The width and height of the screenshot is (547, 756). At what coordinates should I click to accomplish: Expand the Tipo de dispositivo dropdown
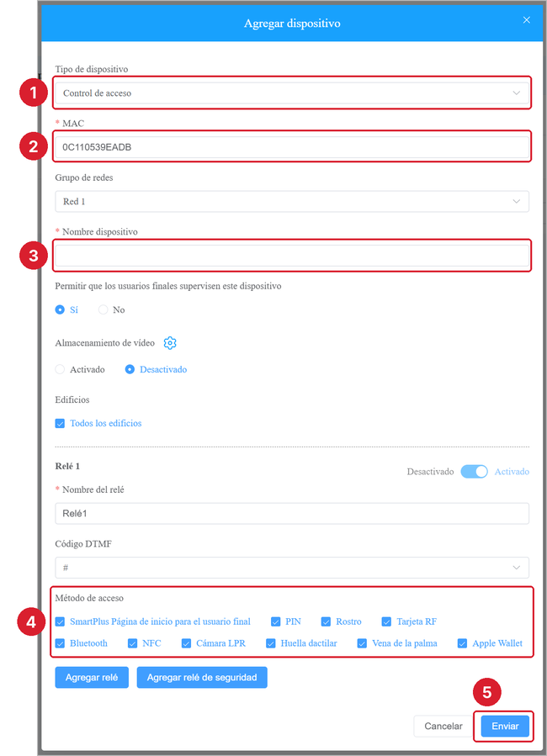[292, 93]
